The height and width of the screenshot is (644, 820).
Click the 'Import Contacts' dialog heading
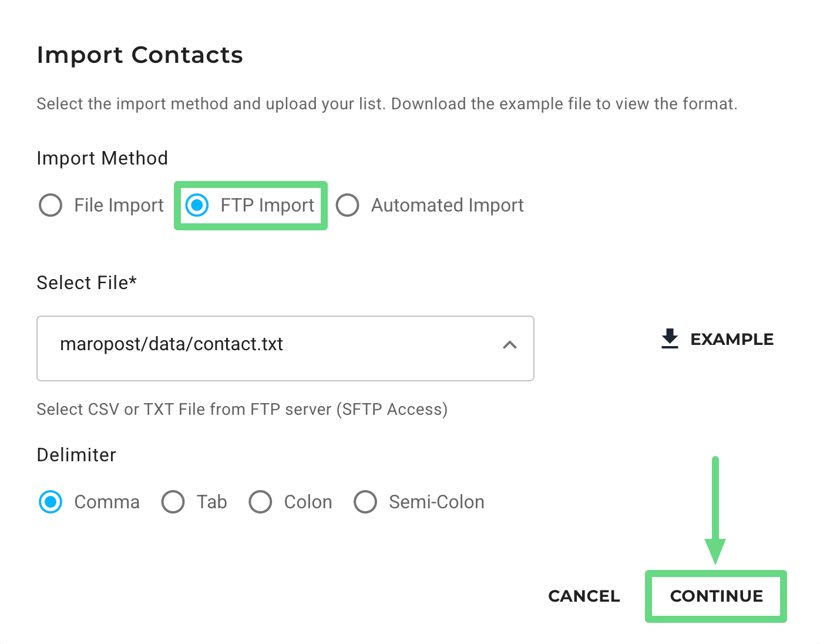140,55
